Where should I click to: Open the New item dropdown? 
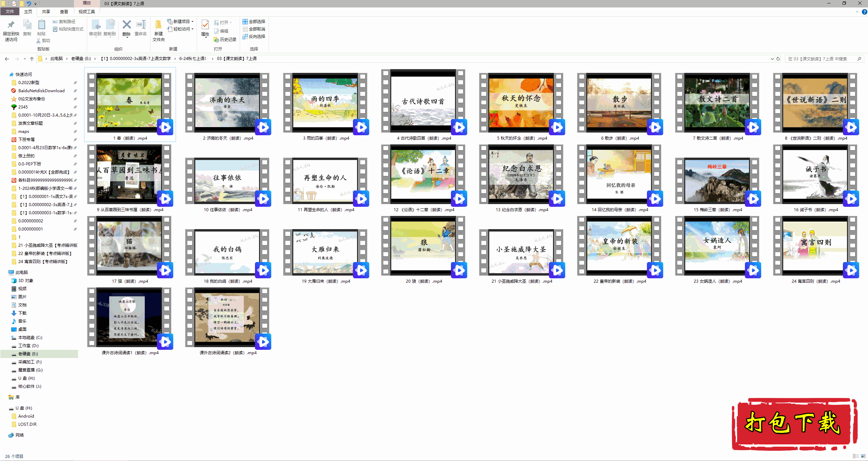click(180, 21)
